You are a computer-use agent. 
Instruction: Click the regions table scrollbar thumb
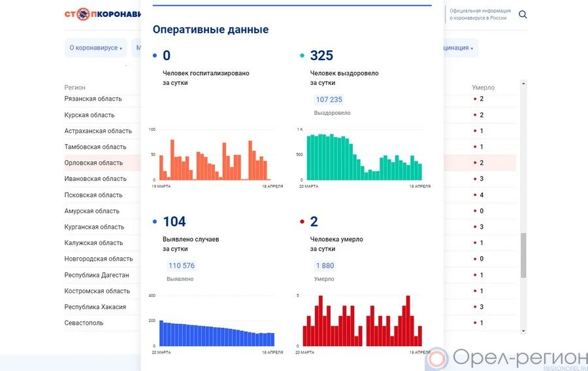pyautogui.click(x=523, y=255)
